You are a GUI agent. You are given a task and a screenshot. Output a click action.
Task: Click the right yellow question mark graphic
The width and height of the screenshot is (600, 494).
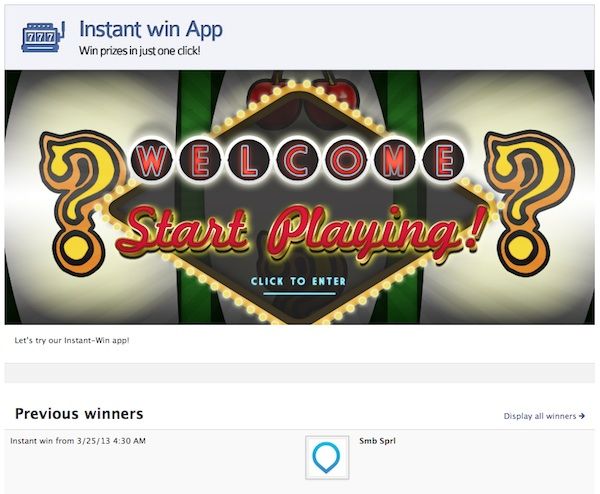tap(531, 203)
